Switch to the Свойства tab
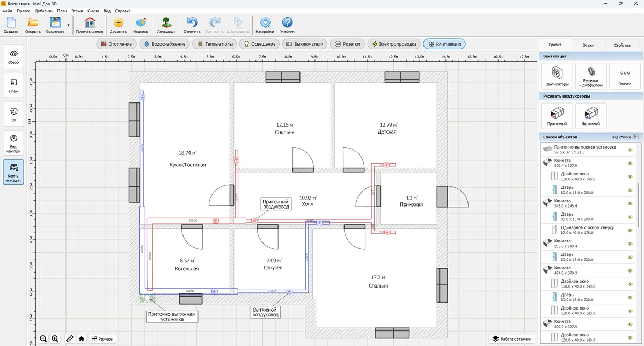Image resolution: width=644 pixels, height=346 pixels. pos(622,45)
